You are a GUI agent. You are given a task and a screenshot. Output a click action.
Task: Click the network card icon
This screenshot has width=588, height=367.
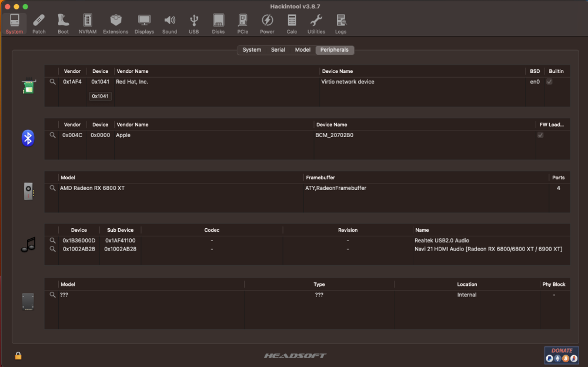pyautogui.click(x=28, y=86)
